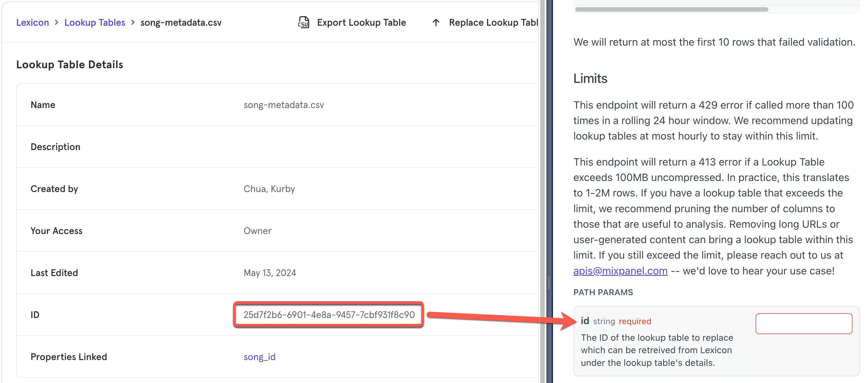Click the upward arrow replace icon

[436, 23]
